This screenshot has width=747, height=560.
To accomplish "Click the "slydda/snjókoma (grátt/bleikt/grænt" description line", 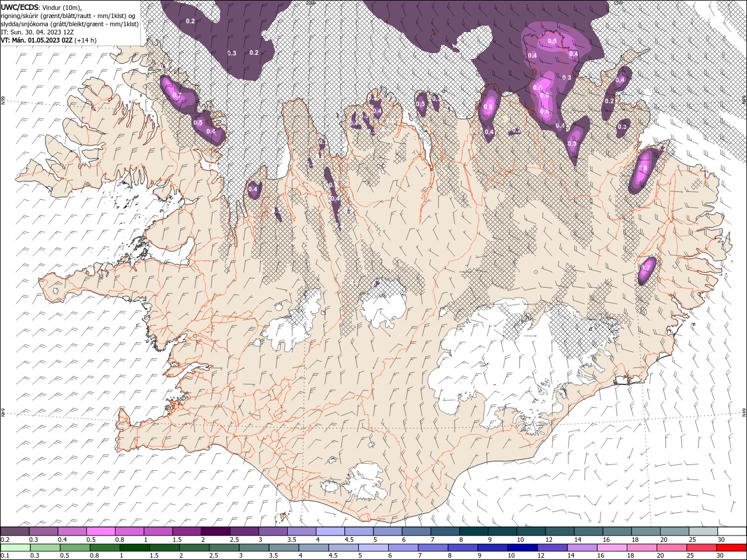I will coord(69,24).
